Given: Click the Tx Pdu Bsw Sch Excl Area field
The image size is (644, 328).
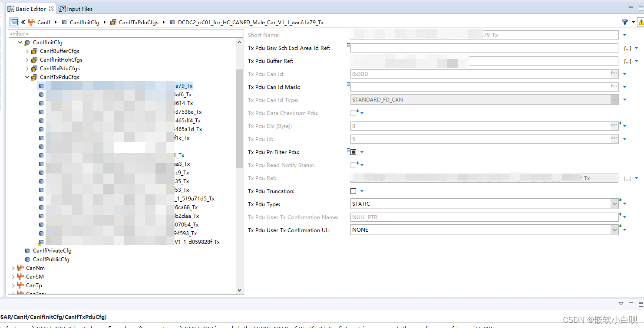Looking at the screenshot, I should click(x=484, y=48).
